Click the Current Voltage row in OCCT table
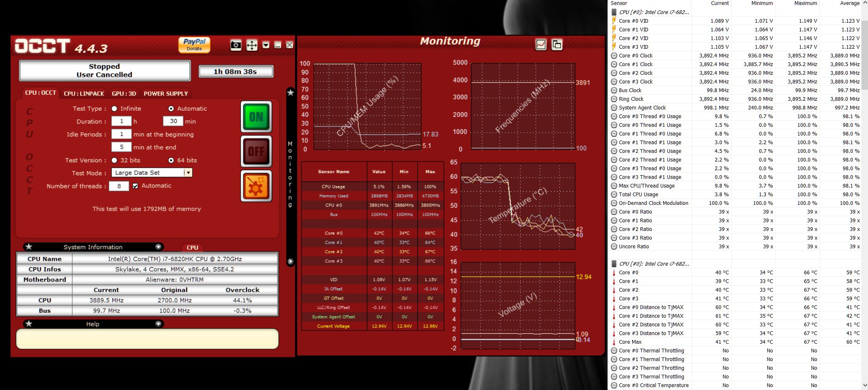Viewport: 868px width, 390px height. 372,326
